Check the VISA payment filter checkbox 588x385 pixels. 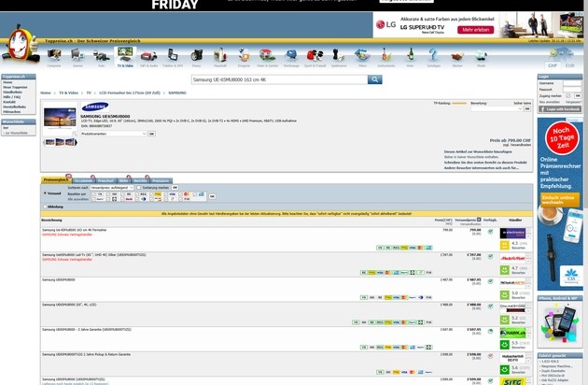coord(166,194)
